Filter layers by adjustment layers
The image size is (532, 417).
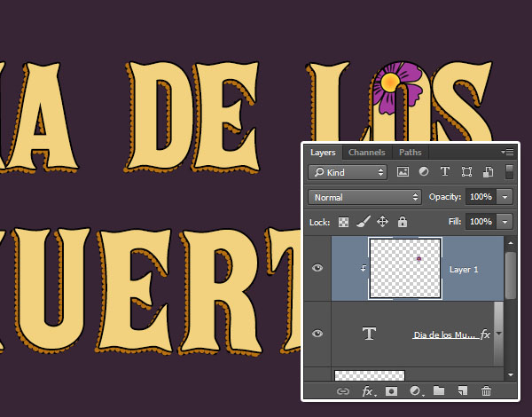[424, 172]
